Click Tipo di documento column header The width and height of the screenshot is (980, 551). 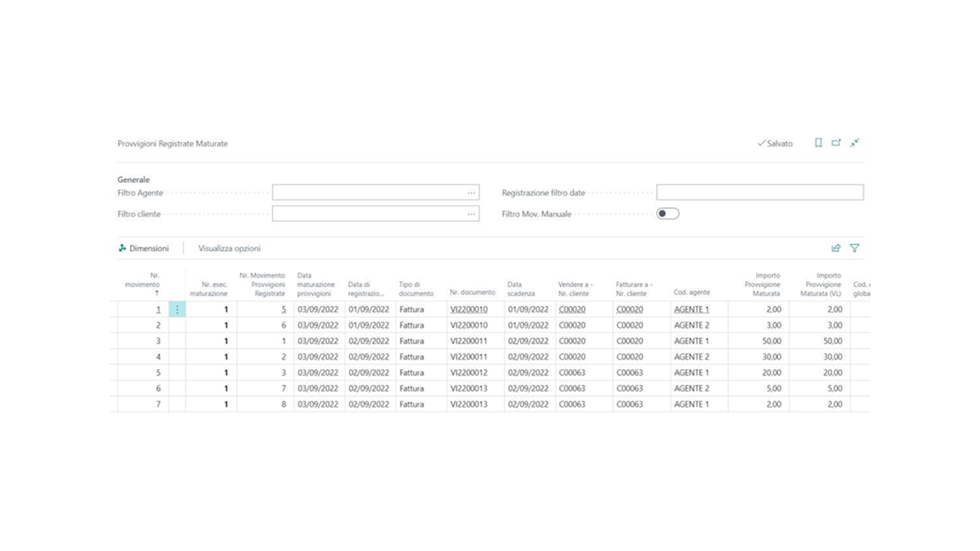pyautogui.click(x=416, y=289)
